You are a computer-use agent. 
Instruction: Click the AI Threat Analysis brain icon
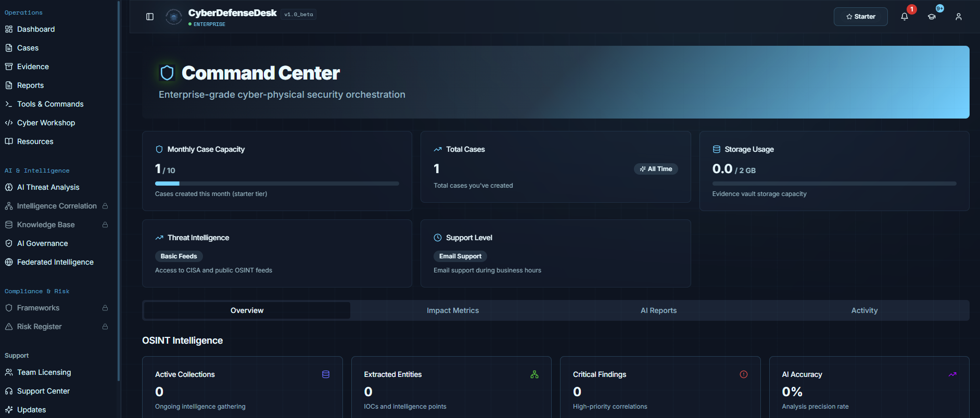[x=9, y=187]
